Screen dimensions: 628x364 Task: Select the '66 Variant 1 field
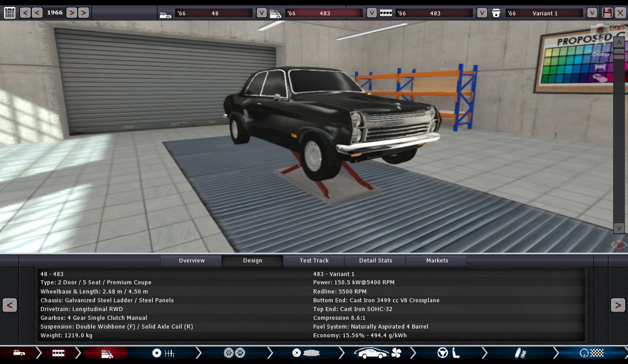coord(545,13)
